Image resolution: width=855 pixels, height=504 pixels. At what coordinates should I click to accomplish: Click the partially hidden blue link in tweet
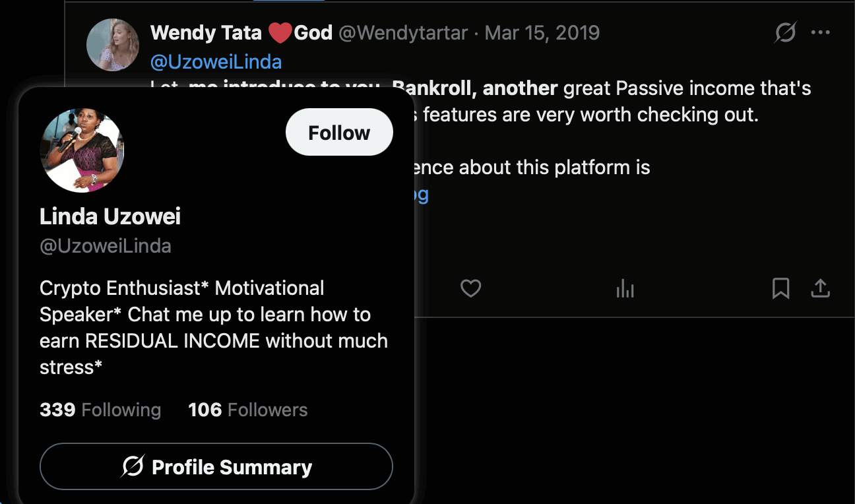click(422, 194)
